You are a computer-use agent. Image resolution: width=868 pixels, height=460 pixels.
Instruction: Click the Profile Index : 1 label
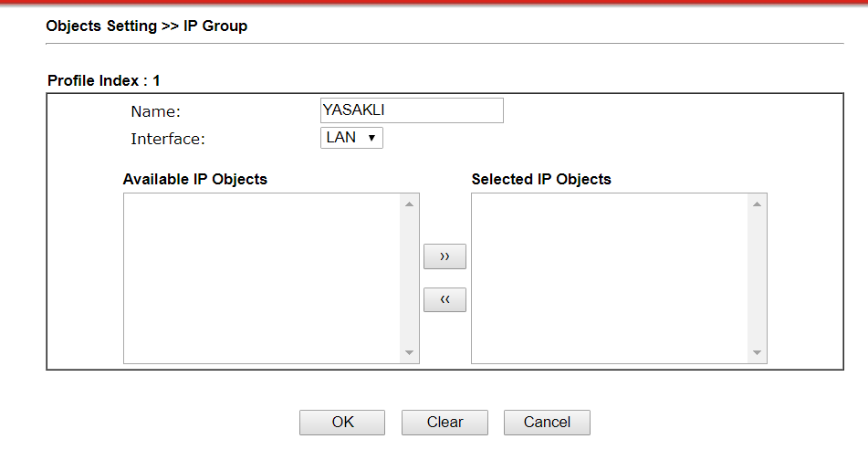103,81
